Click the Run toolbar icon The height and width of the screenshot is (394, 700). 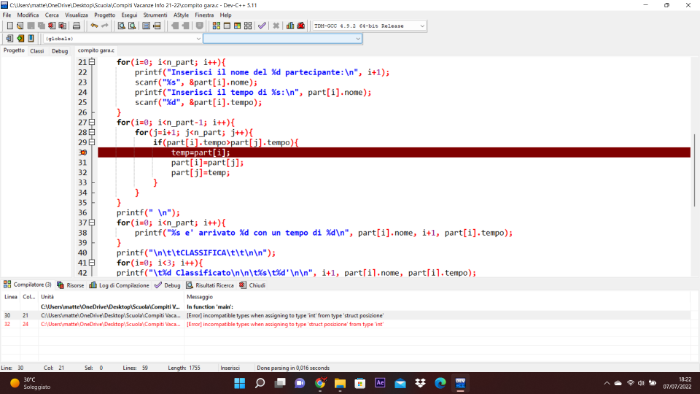point(227,26)
